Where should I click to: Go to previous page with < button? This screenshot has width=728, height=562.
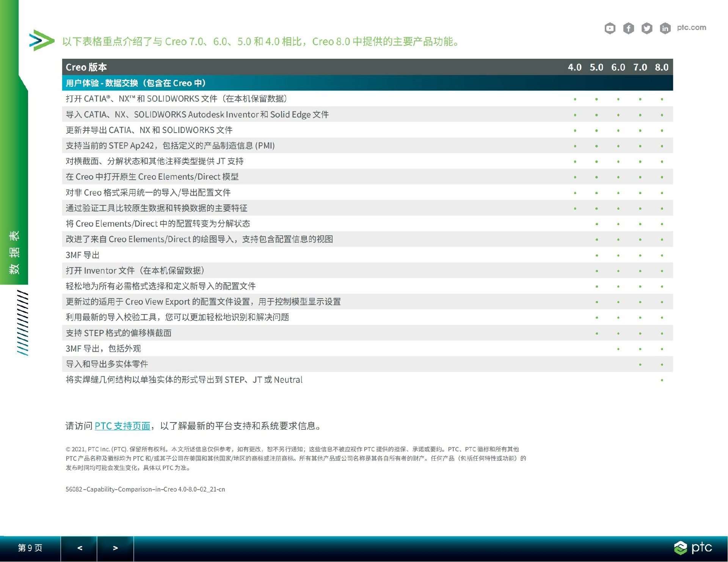click(79, 548)
